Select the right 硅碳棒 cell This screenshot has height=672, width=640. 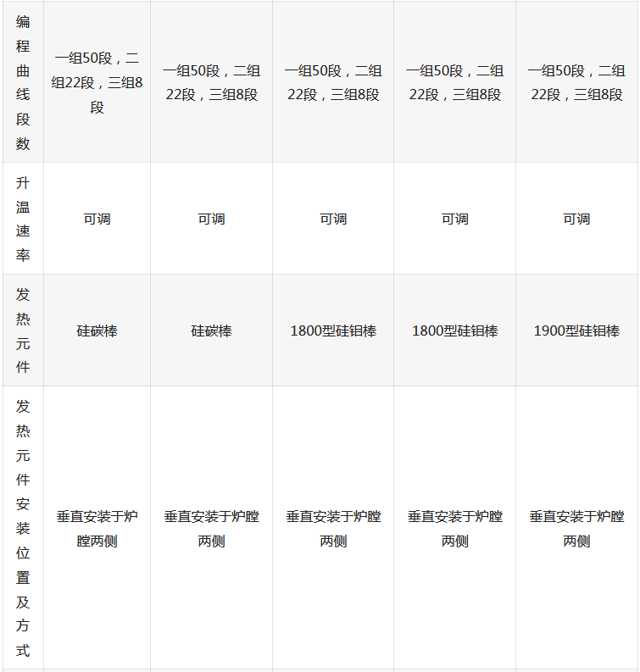tap(211, 330)
